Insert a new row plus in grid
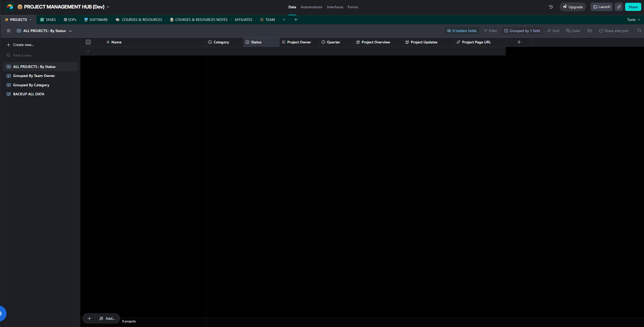The width and height of the screenshot is (644, 327). 88,51
